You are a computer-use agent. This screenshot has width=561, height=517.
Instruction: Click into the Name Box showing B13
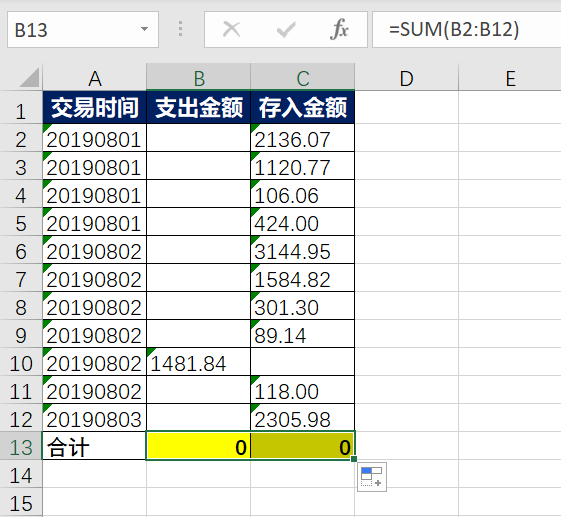pos(83,29)
